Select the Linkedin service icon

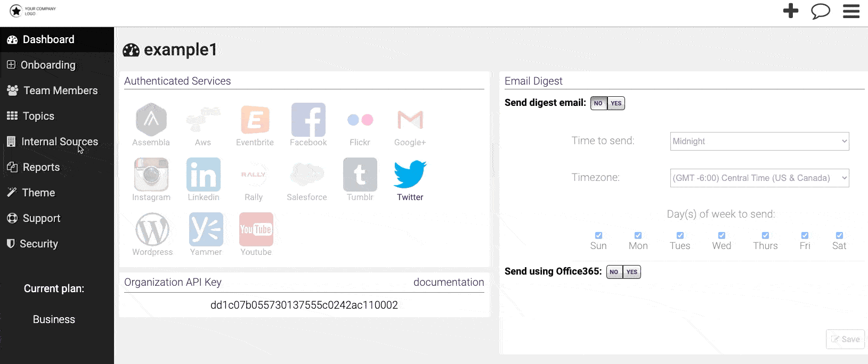pos(204,175)
